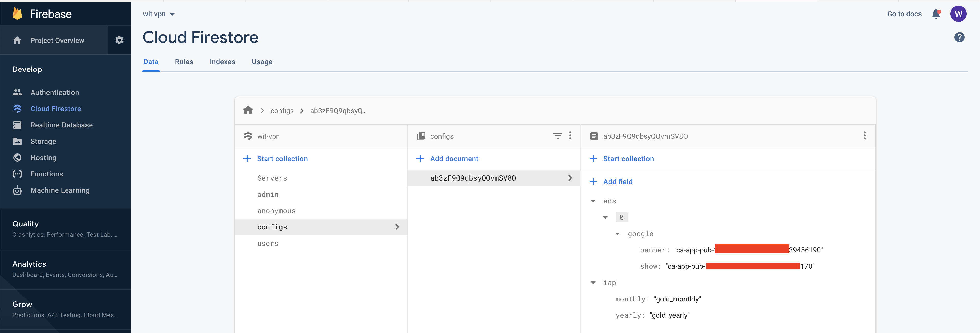The image size is (980, 333).
Task: Click plus icon beside Add document
Action: pyautogui.click(x=420, y=159)
